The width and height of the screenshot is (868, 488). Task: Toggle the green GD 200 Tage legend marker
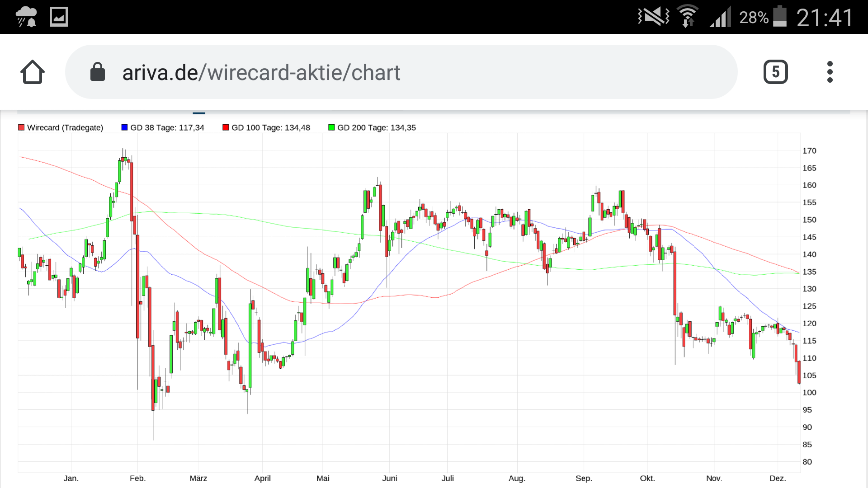pyautogui.click(x=331, y=127)
